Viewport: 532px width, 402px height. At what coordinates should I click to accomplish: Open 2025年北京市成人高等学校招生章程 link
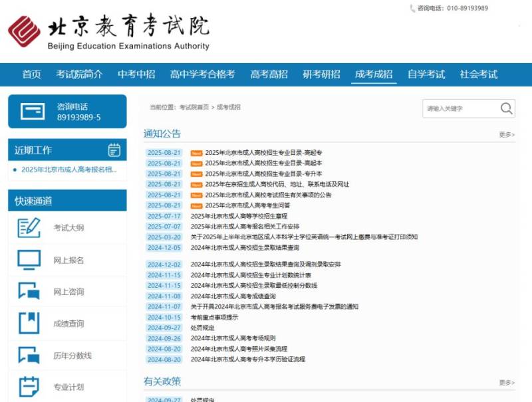pos(239,216)
